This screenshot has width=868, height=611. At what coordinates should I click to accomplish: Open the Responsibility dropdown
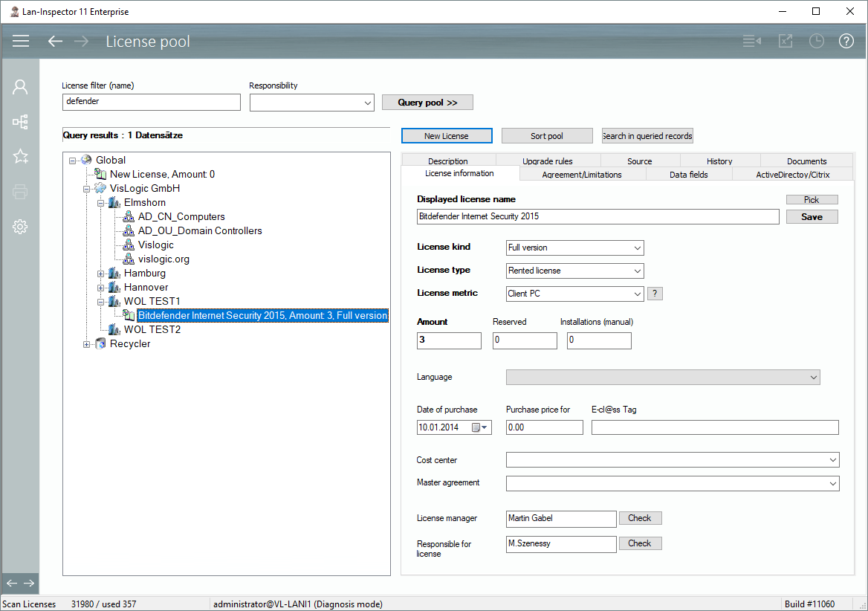pyautogui.click(x=311, y=103)
